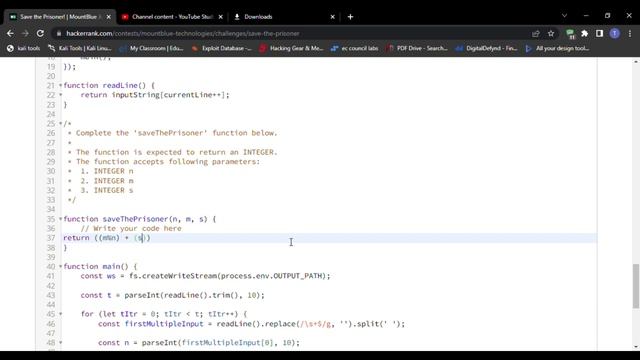Click comment 'Complete the saveThePrisoner function below.'

(x=176, y=133)
